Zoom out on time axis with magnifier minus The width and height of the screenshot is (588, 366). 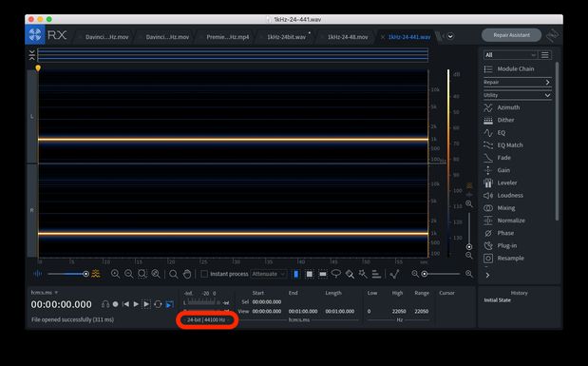tap(128, 274)
